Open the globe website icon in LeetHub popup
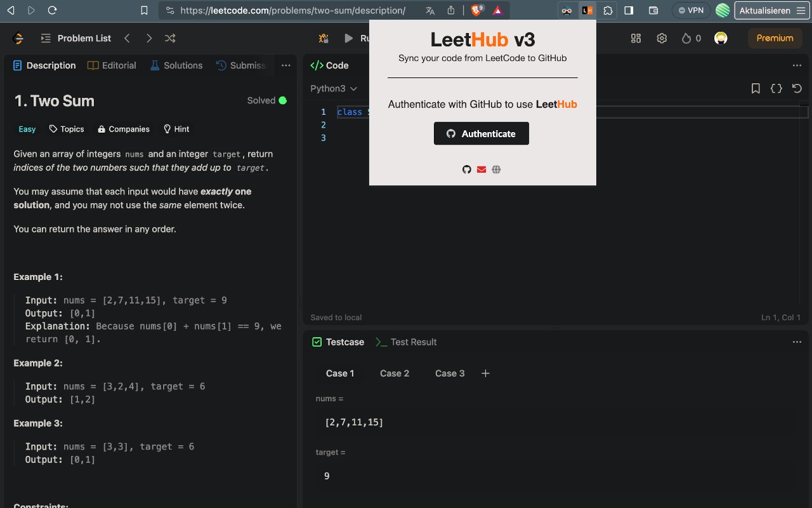Viewport: 812px width, 508px height. (496, 170)
